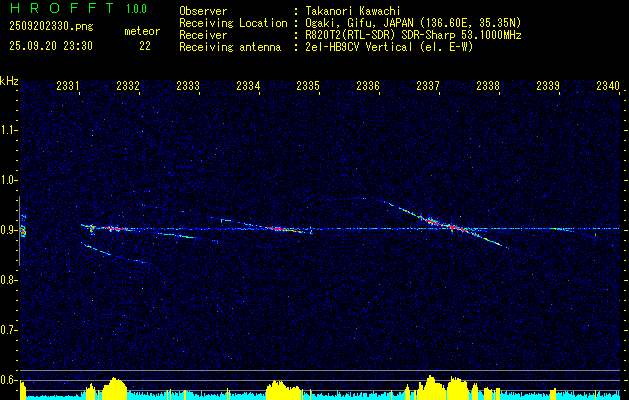629x400 pixels.
Task: Click the observer name Takanori Kawachi
Action: point(353,11)
